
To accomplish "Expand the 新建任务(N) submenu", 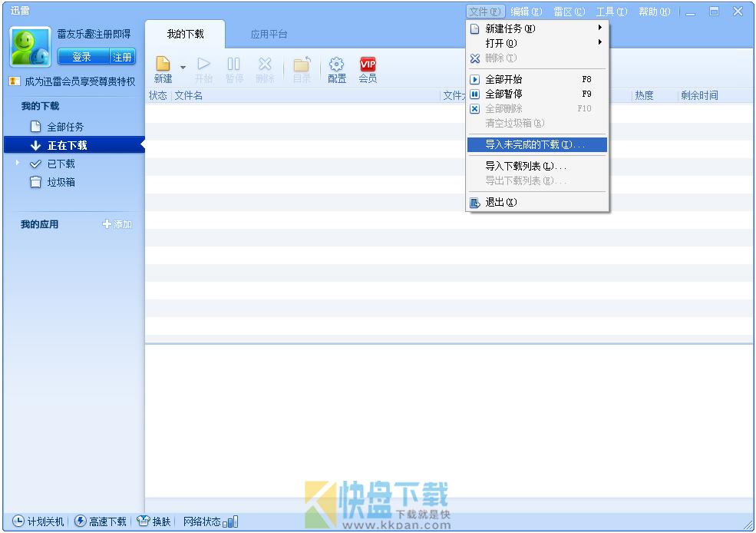I will [x=537, y=28].
